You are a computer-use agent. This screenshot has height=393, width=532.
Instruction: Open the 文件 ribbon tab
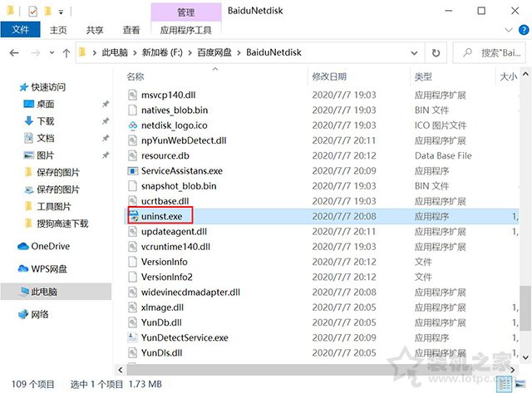pyautogui.click(x=20, y=30)
